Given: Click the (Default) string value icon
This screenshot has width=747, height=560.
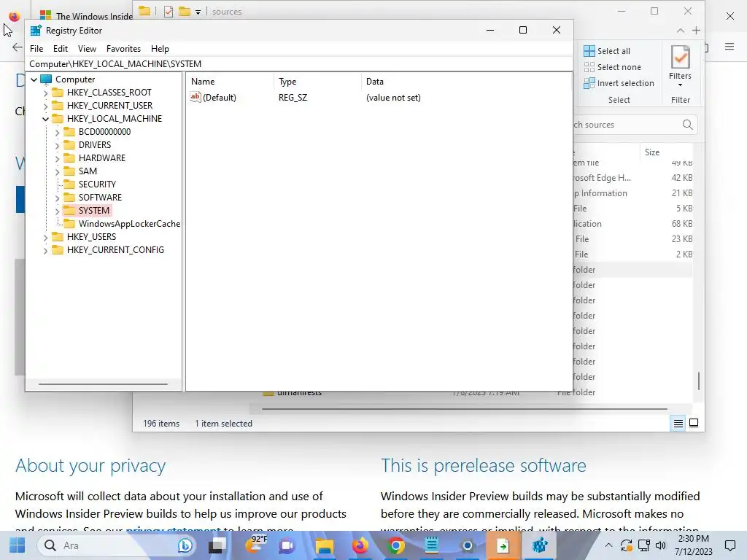Looking at the screenshot, I should (196, 97).
